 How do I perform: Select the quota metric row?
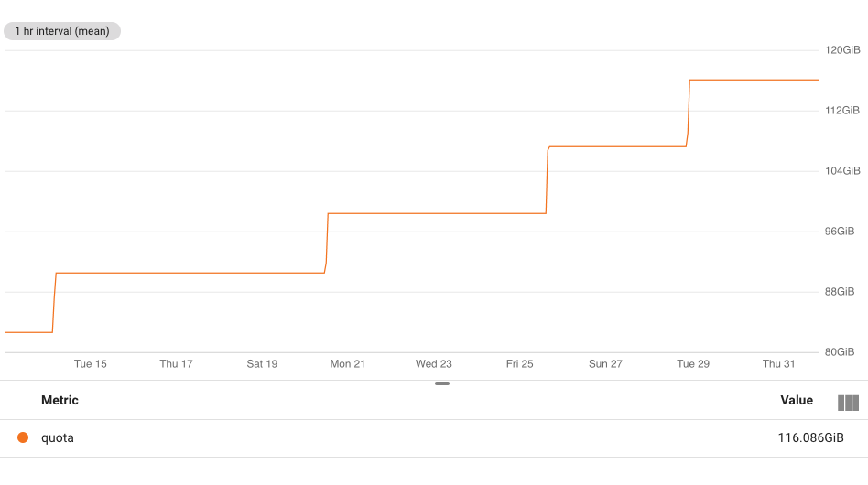coord(434,438)
